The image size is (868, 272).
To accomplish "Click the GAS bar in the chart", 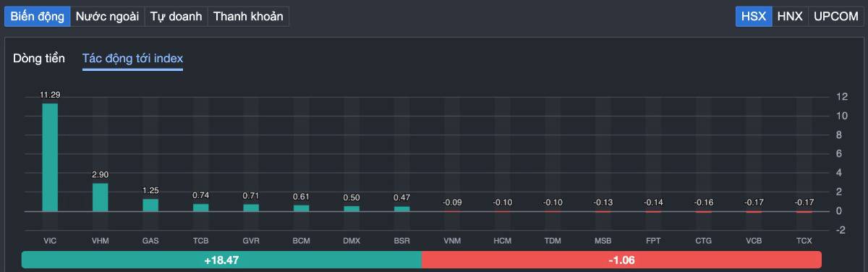I will (x=150, y=205).
